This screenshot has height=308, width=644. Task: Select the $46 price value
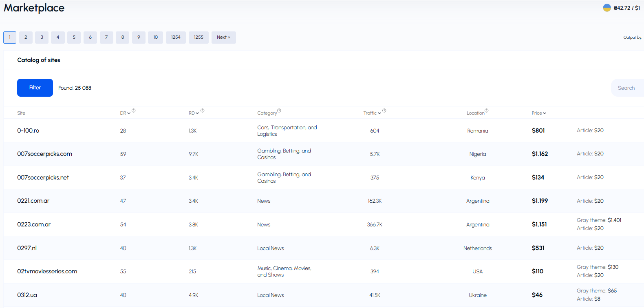point(537,295)
